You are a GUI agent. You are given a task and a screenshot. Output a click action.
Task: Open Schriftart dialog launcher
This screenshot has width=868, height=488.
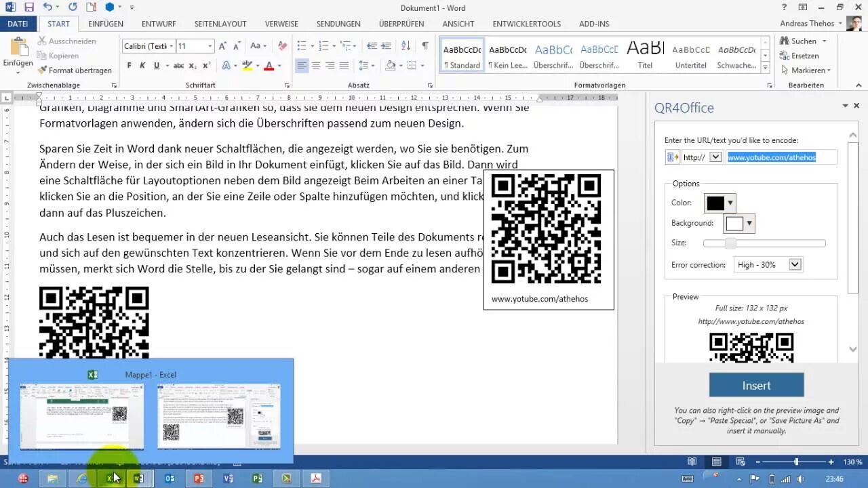click(x=288, y=85)
